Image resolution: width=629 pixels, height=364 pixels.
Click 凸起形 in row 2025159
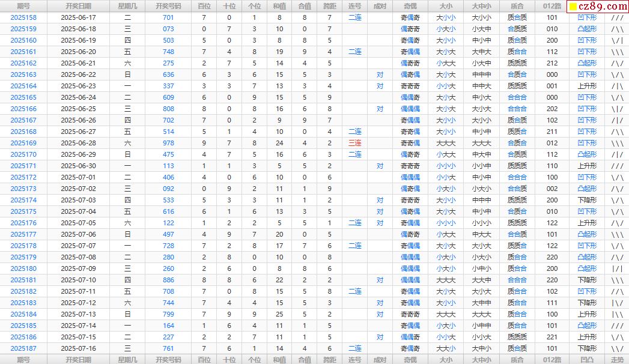point(588,29)
